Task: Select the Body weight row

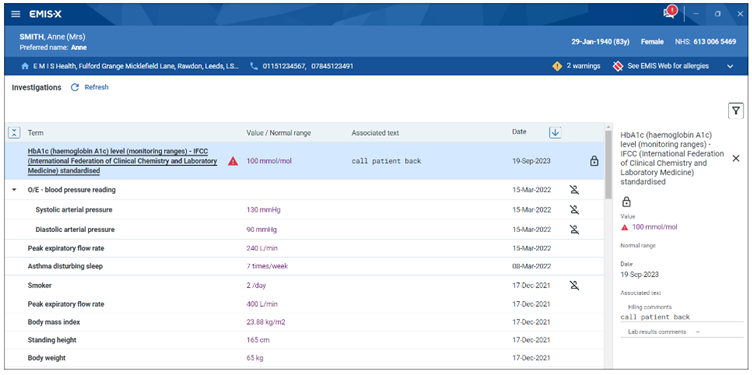Action: point(305,358)
